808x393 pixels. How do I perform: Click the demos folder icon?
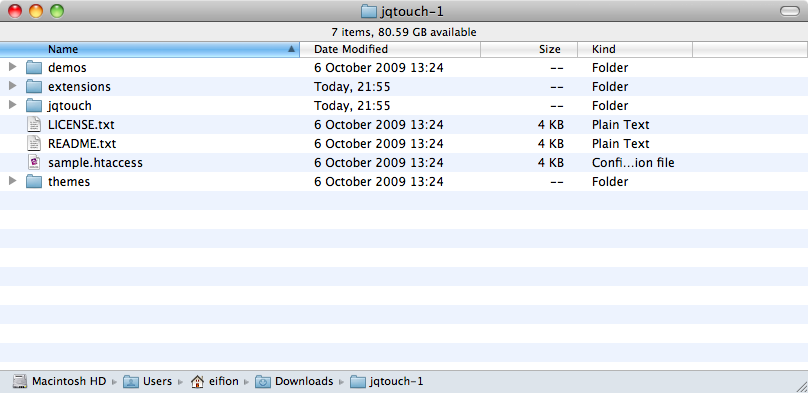(x=33, y=67)
